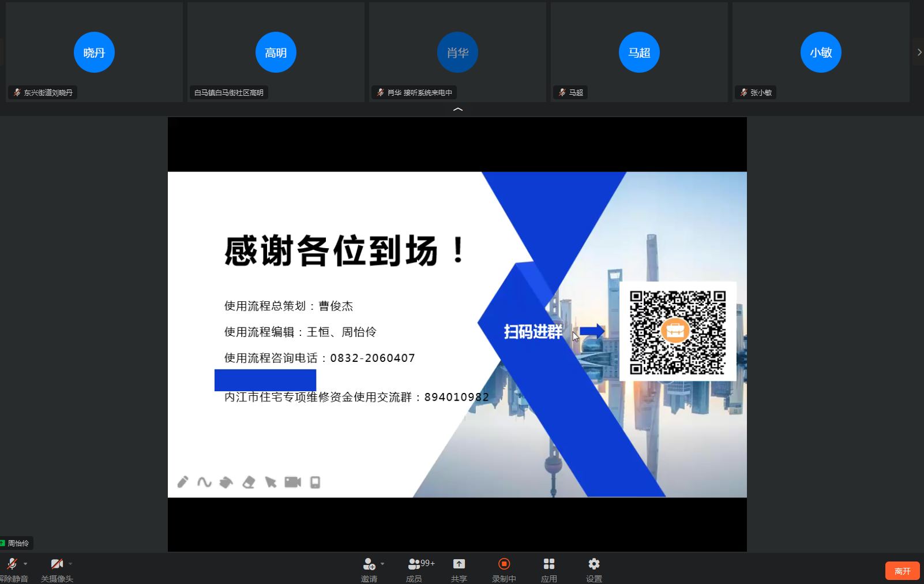Click the orange 离开 leave button
Screen dimensions: 924x584
(x=902, y=571)
